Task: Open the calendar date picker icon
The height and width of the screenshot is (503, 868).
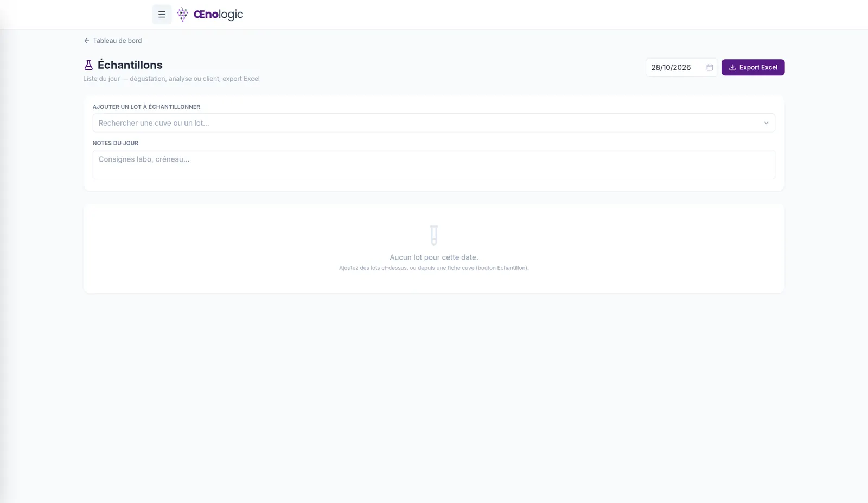Action: pyautogui.click(x=710, y=67)
